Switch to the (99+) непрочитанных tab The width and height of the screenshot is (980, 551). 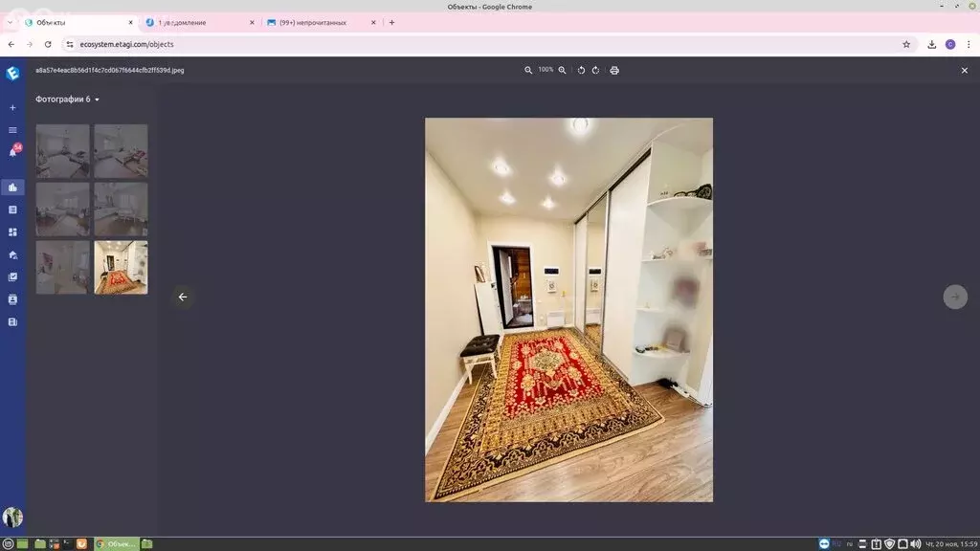[x=316, y=22]
